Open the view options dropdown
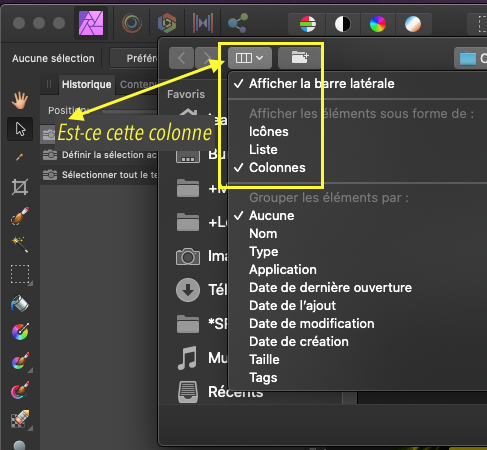This screenshot has height=450, width=487. tap(249, 58)
